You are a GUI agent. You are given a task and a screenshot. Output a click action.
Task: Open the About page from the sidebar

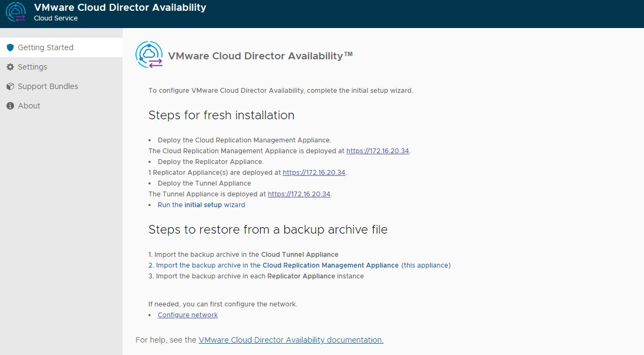point(29,105)
